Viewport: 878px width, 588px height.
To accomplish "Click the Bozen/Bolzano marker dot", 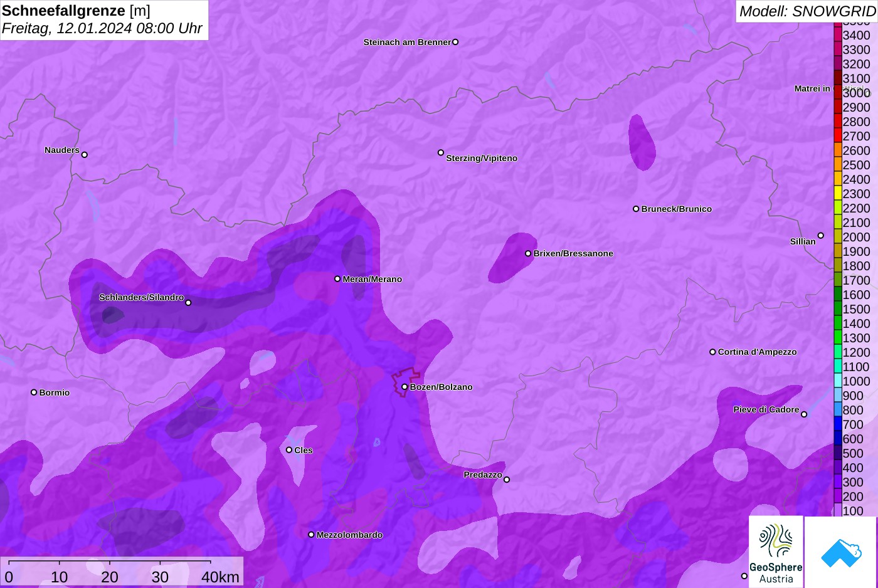I will (x=405, y=387).
